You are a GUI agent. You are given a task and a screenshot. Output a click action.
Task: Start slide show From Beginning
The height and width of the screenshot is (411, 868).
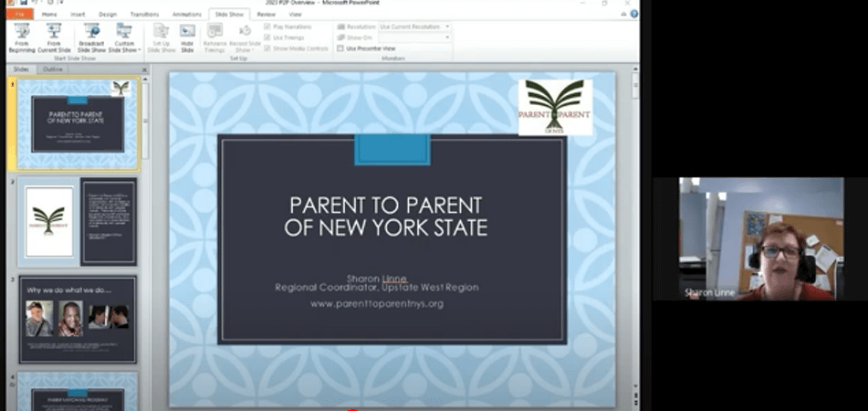pyautogui.click(x=22, y=37)
